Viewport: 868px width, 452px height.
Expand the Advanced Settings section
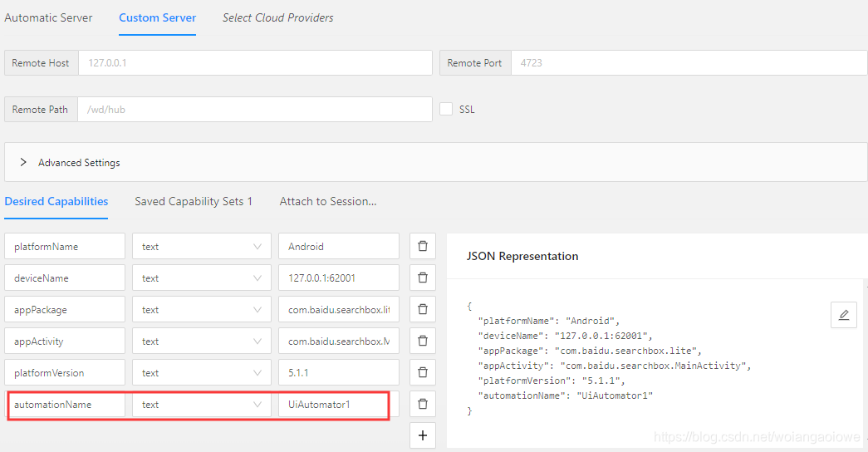point(23,163)
